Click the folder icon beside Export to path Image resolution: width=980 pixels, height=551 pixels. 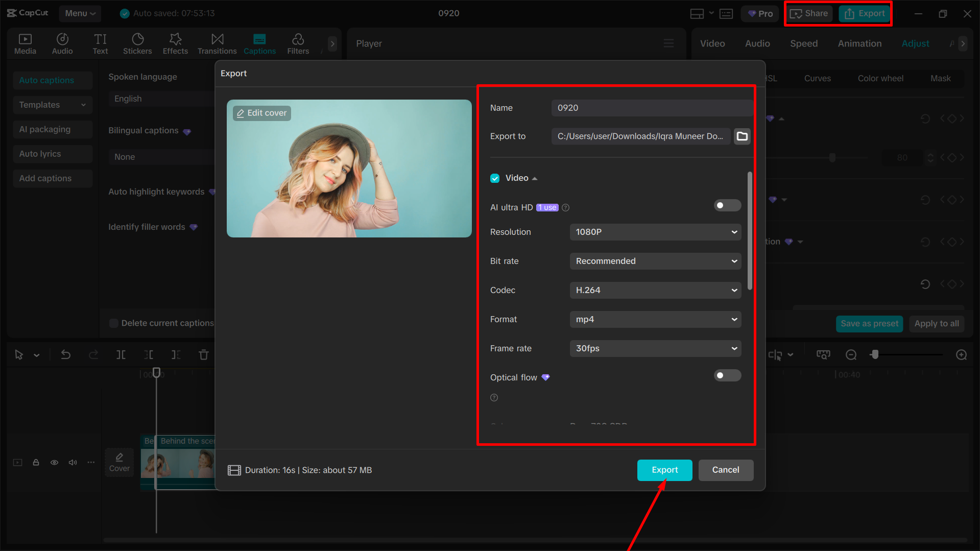tap(742, 136)
